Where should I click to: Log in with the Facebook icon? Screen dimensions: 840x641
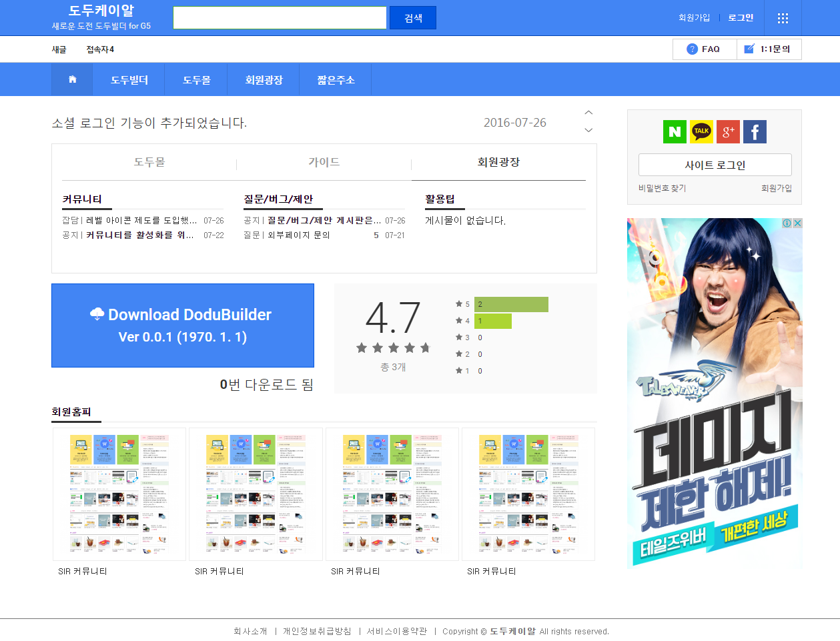tap(755, 131)
